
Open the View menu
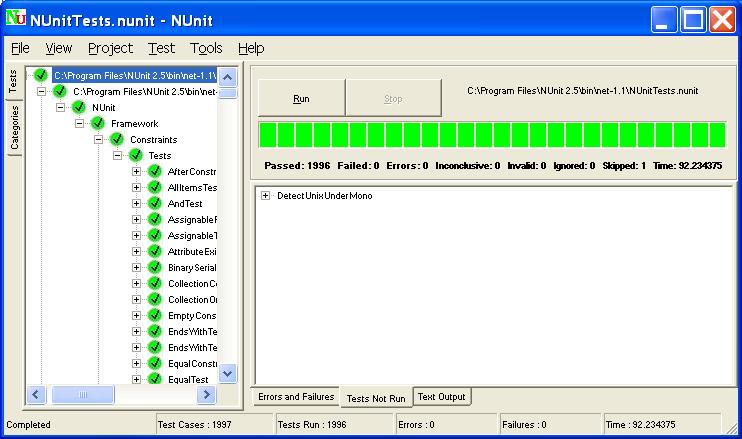click(59, 48)
